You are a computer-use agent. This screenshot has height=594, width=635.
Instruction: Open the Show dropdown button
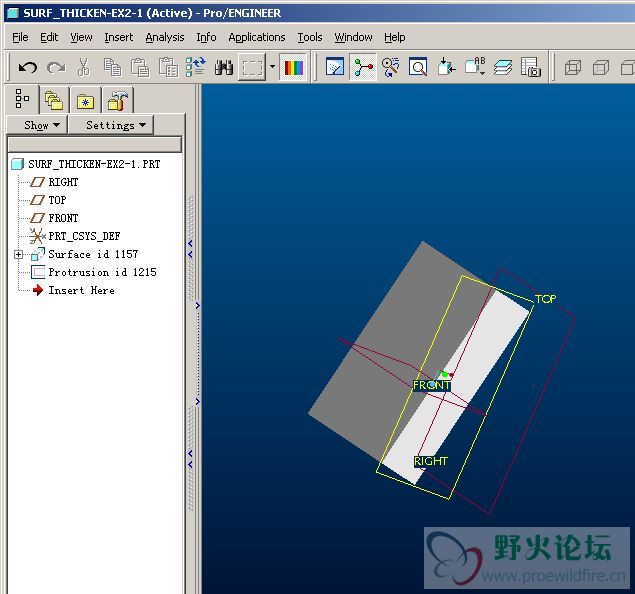click(37, 125)
